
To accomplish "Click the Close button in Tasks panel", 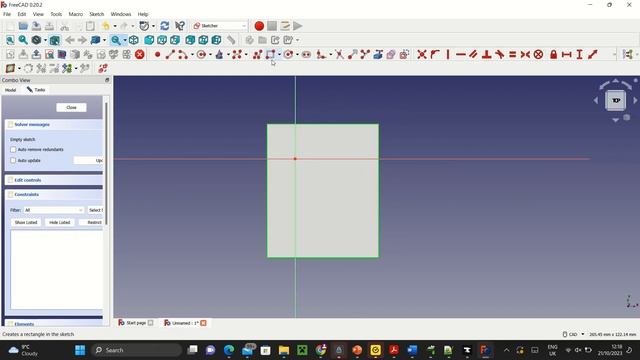I will tap(71, 107).
